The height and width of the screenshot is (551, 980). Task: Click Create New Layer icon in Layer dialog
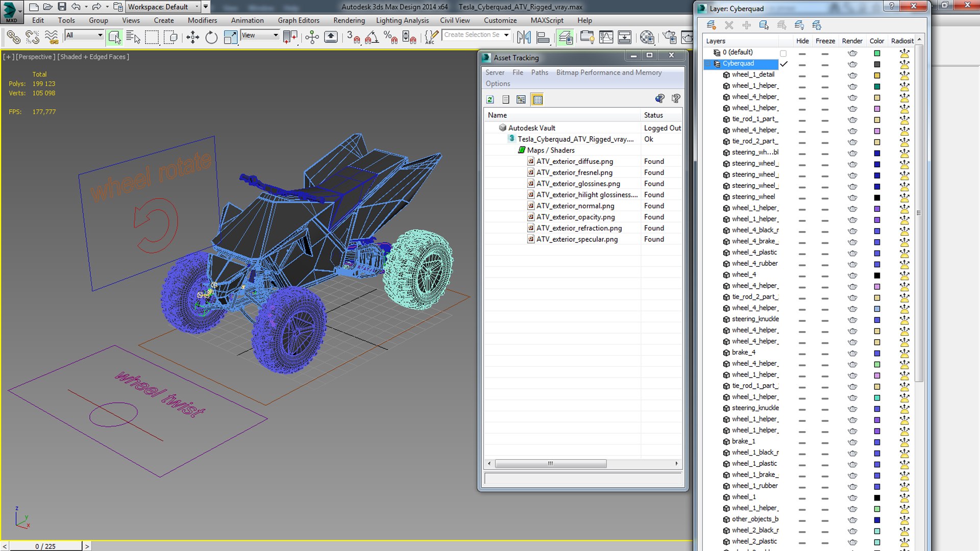[x=711, y=25]
